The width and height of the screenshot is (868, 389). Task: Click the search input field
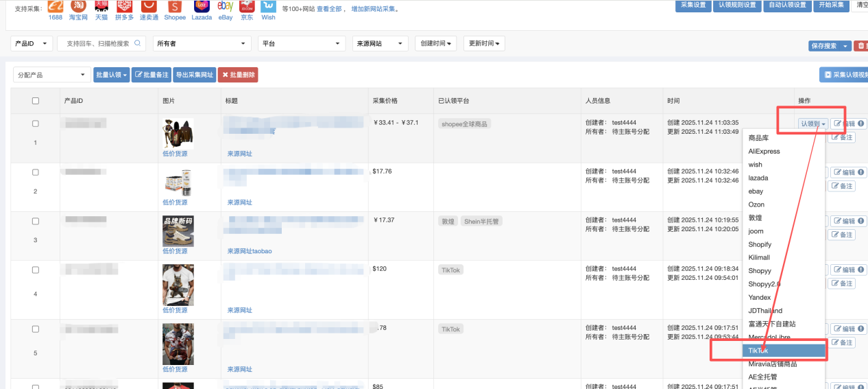click(x=97, y=43)
